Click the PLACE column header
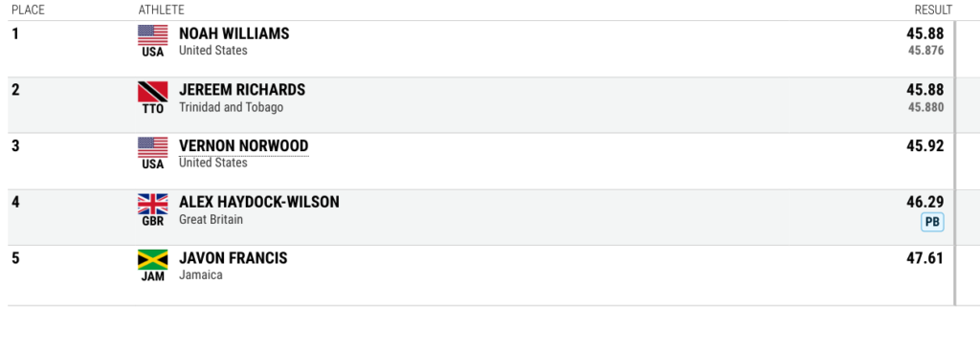This screenshot has width=980, height=350. (28, 10)
